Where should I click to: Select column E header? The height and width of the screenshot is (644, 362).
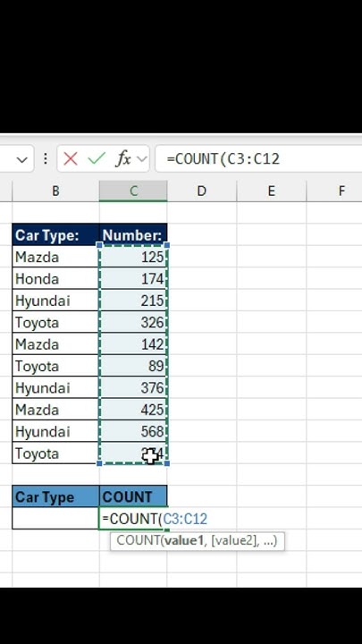click(272, 191)
